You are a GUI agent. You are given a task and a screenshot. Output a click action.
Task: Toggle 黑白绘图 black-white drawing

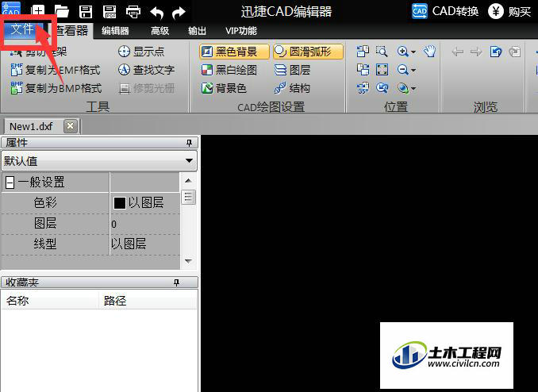pyautogui.click(x=229, y=70)
